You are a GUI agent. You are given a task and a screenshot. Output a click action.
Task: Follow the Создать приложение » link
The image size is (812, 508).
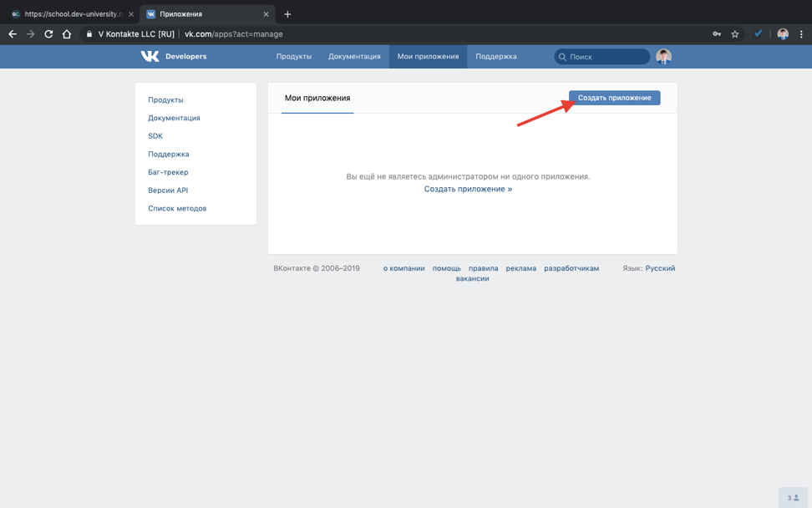[468, 189]
